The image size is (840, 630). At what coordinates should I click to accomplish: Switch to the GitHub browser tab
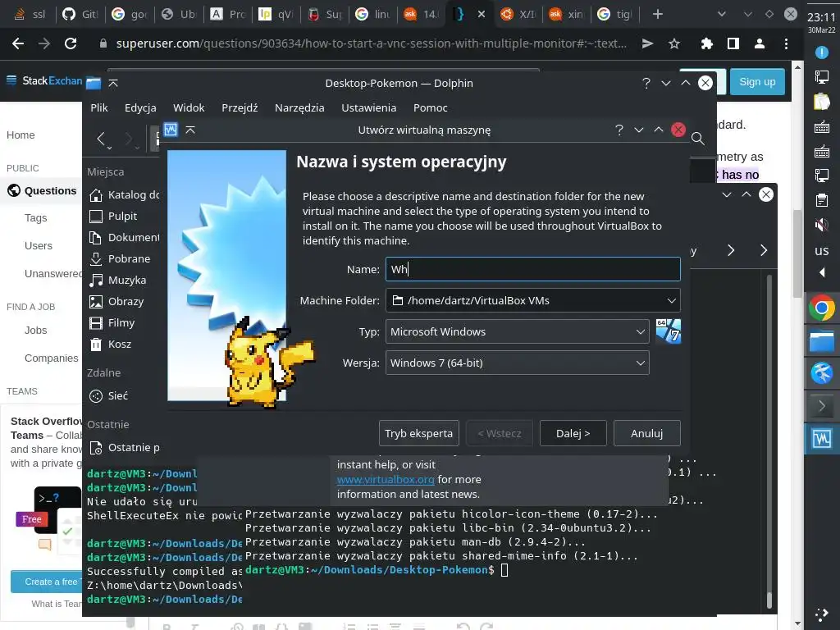point(81,14)
